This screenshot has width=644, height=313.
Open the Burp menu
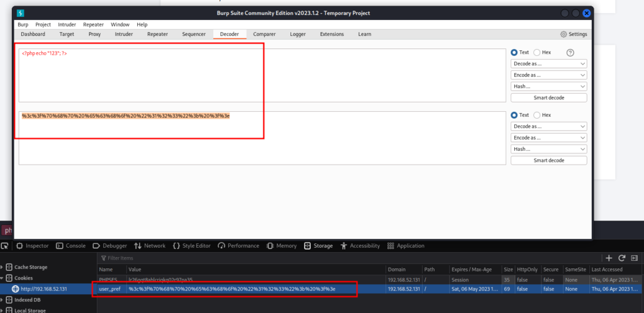[x=23, y=25]
